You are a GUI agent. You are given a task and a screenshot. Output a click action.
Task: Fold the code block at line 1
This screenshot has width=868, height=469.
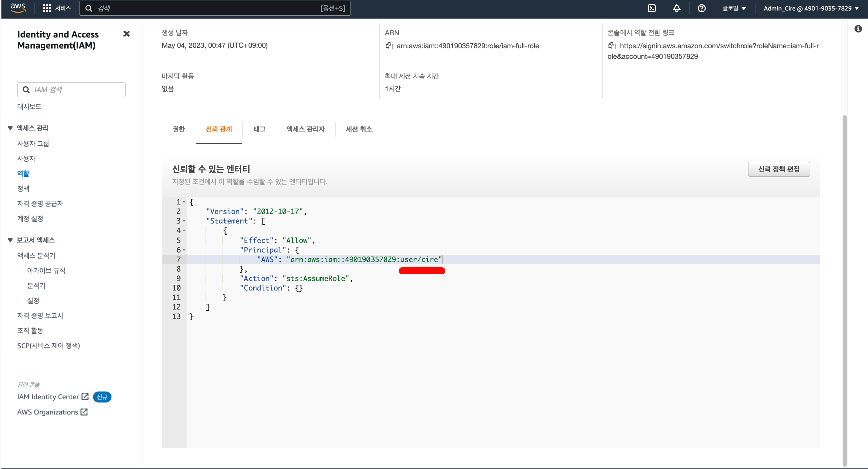(x=184, y=202)
